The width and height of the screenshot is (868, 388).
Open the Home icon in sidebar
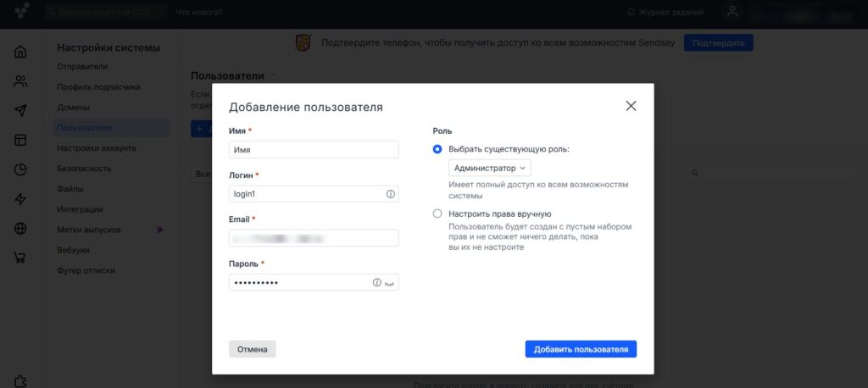coord(20,52)
